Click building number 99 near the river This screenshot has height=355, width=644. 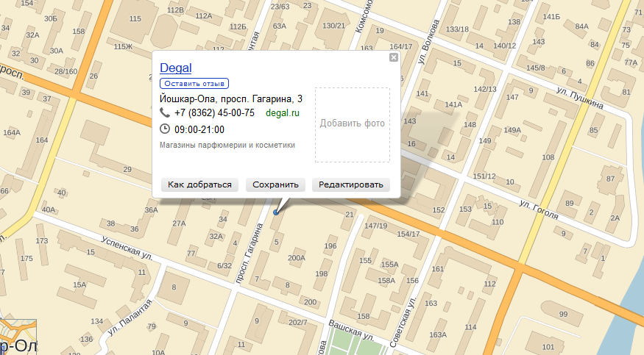pos(563,314)
